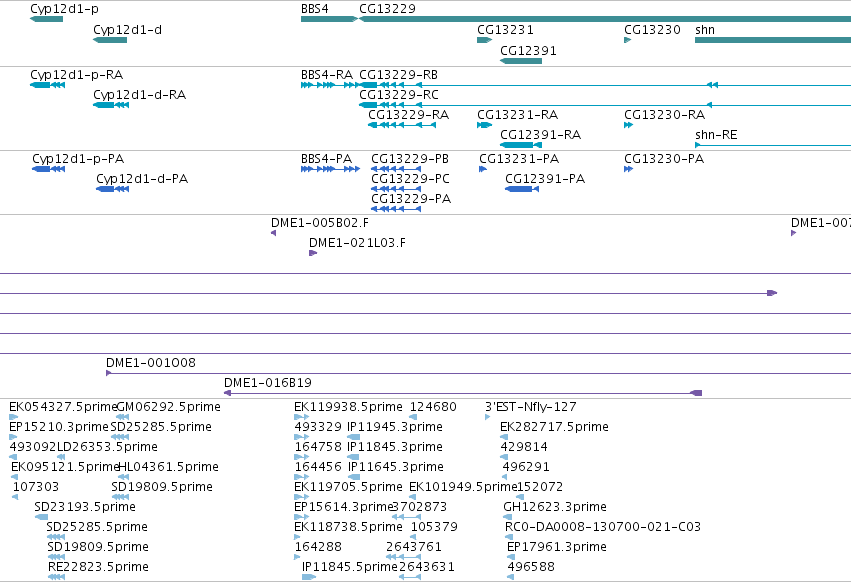The width and height of the screenshot is (851, 582).
Task: Click the DME1-016B19 BAC label
Action: 268,383
